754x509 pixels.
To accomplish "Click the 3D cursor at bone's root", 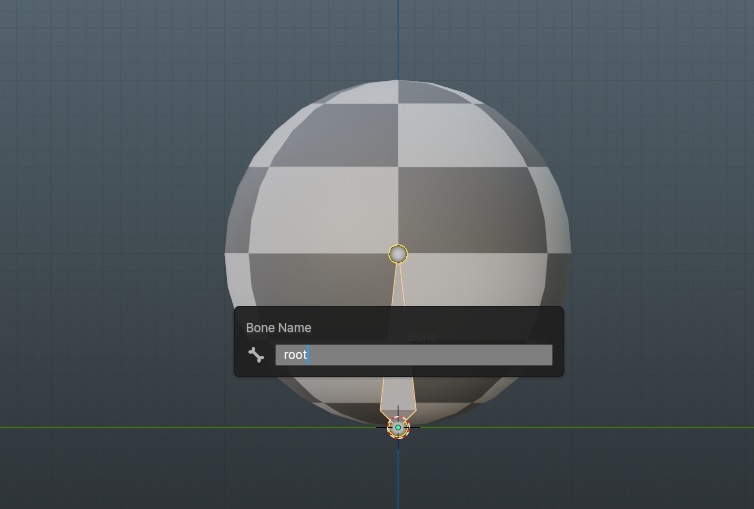I will click(x=398, y=428).
